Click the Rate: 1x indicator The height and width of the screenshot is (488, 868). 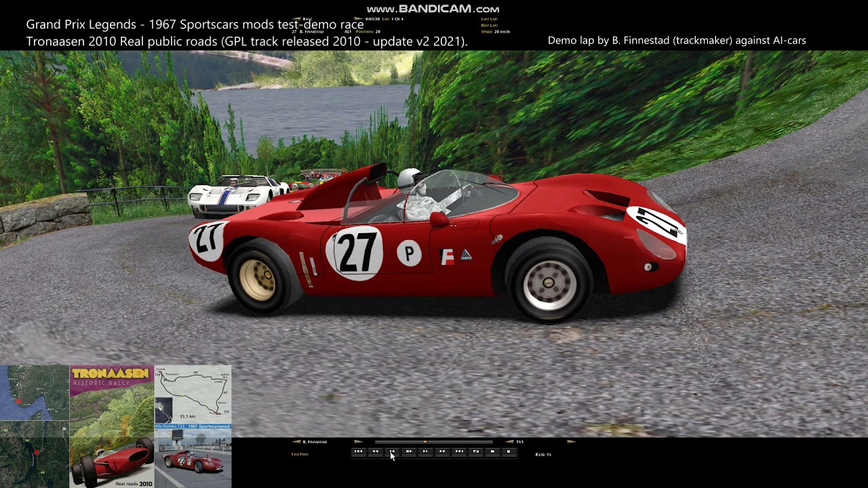[x=543, y=454]
